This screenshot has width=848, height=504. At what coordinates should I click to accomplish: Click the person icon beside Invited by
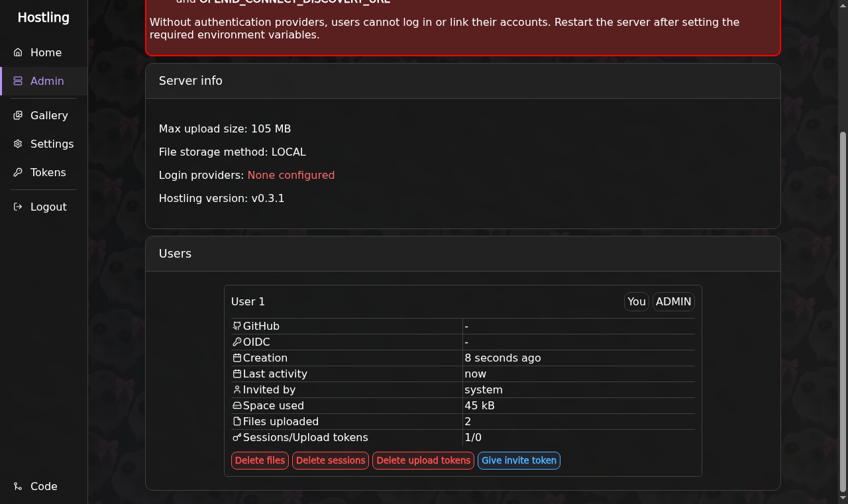[237, 389]
